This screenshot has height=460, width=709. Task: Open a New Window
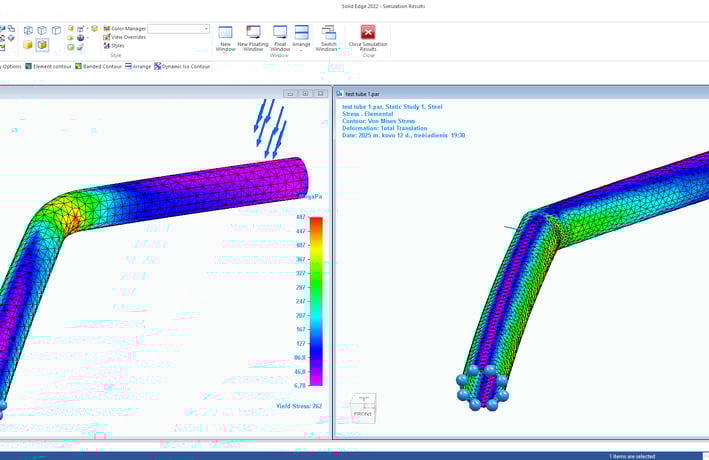[x=225, y=38]
